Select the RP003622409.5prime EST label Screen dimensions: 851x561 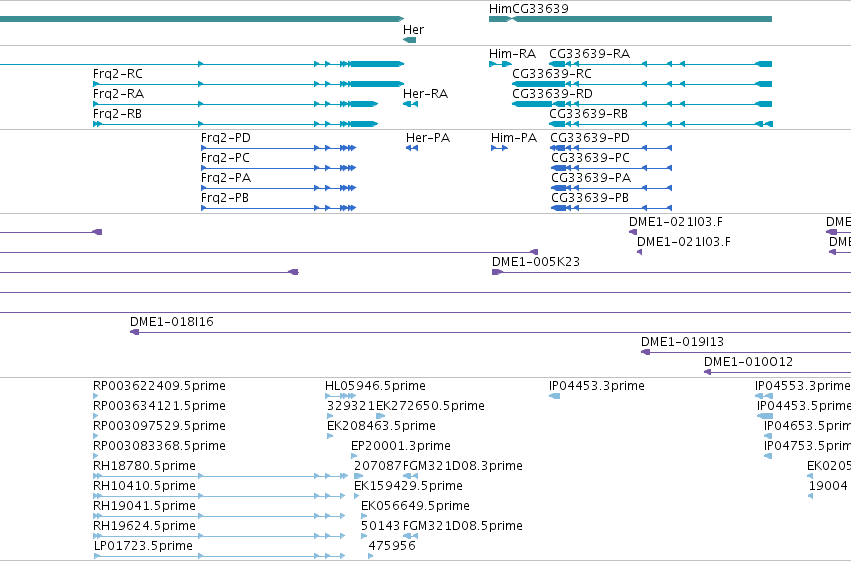pyautogui.click(x=159, y=386)
